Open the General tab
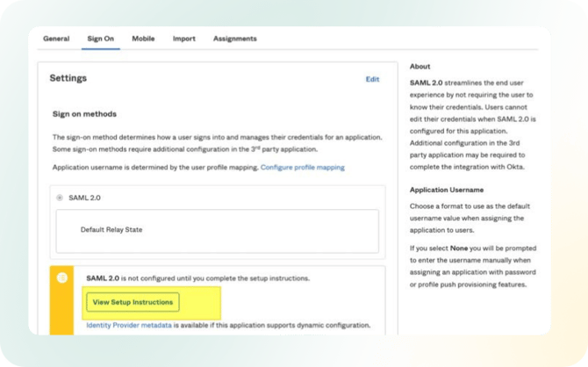Image resolution: width=588 pixels, height=367 pixels. [56, 39]
